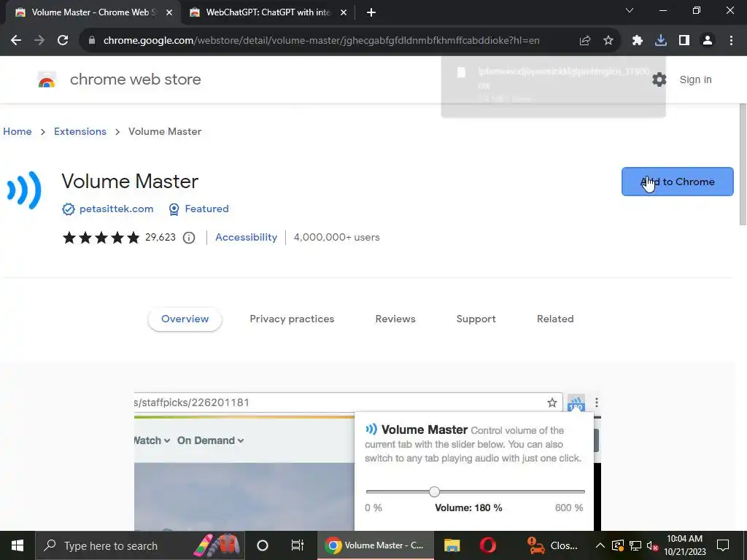Open the Chrome three-dot menu
747x560 pixels.
pyautogui.click(x=731, y=41)
